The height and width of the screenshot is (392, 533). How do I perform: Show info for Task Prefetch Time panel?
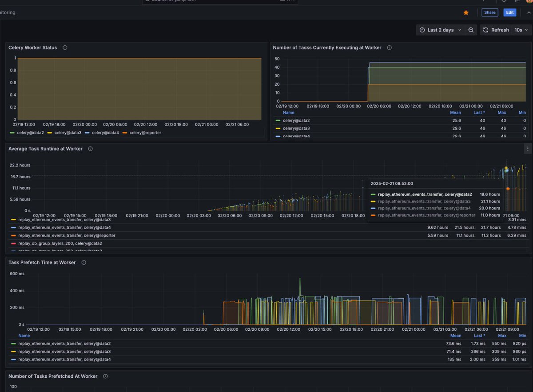[x=84, y=262]
